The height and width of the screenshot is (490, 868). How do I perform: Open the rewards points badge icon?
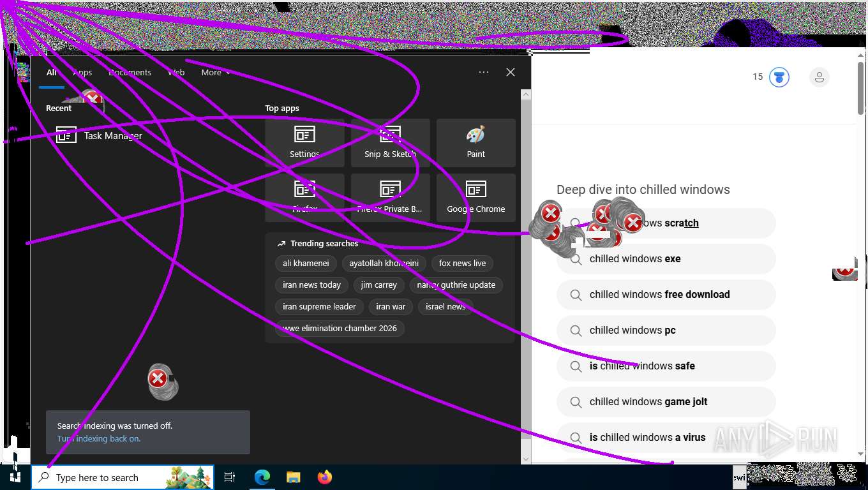click(779, 77)
